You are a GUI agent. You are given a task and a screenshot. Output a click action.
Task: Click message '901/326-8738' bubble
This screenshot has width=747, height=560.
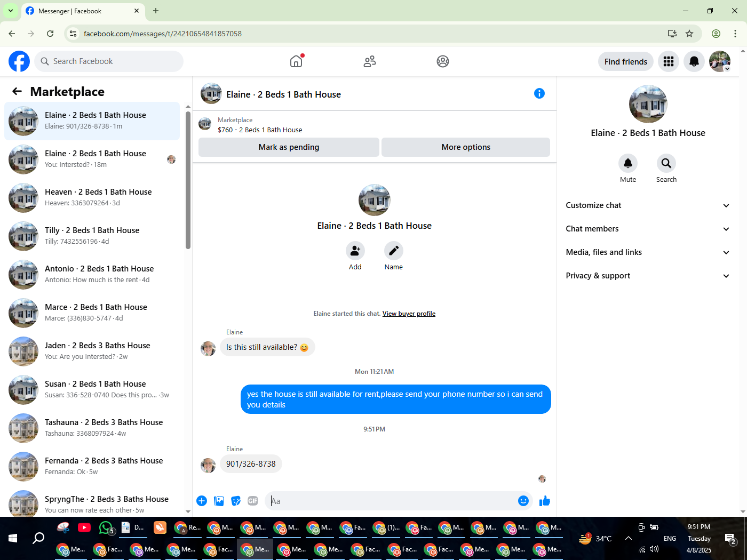251,464
